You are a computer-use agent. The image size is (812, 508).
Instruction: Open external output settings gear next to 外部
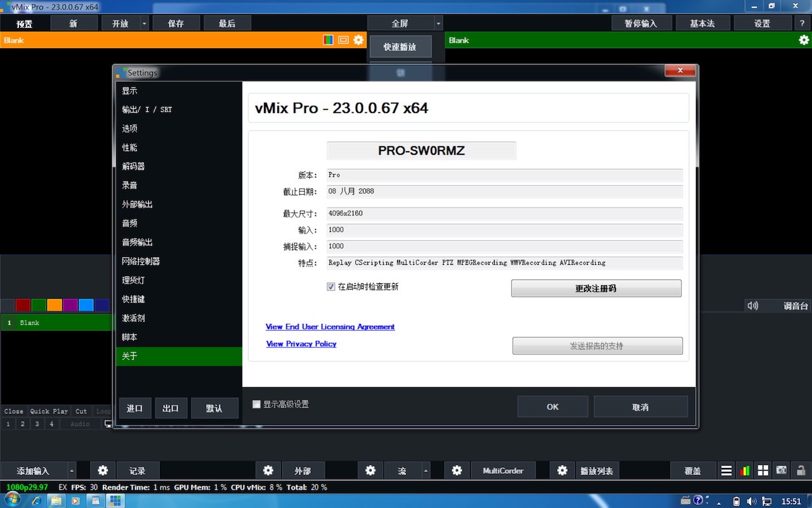click(268, 471)
